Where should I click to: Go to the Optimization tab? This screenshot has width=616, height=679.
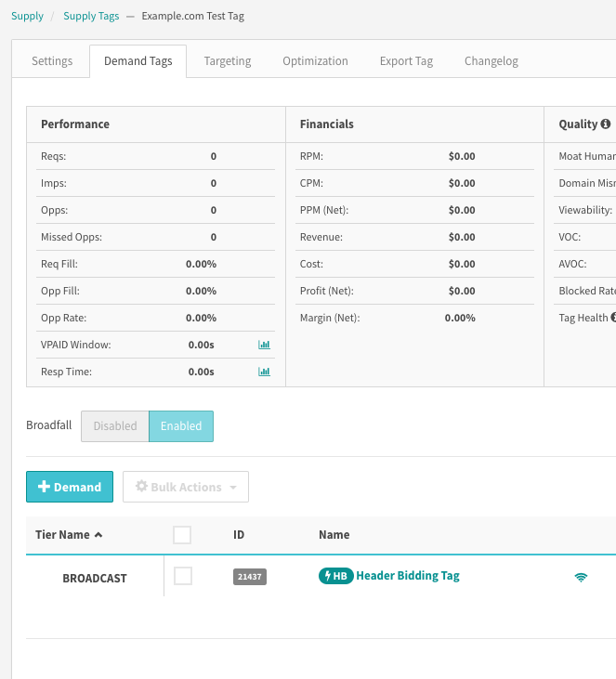point(315,61)
